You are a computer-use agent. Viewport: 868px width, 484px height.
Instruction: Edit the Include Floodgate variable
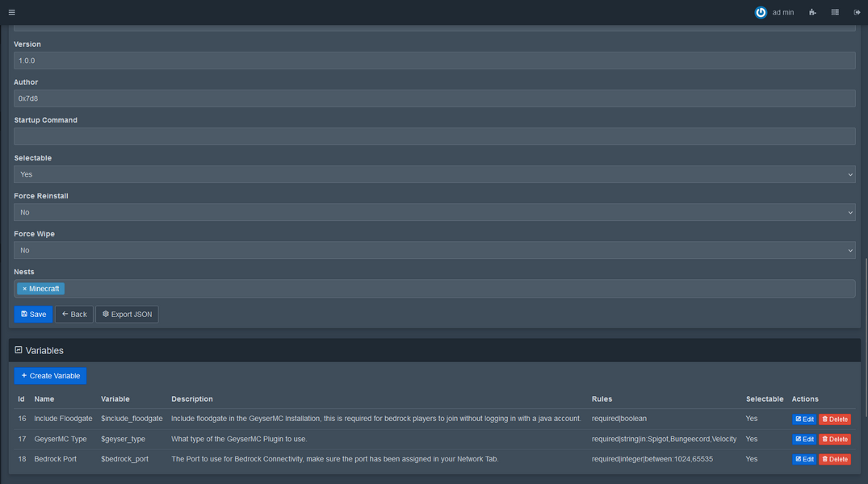click(x=804, y=419)
